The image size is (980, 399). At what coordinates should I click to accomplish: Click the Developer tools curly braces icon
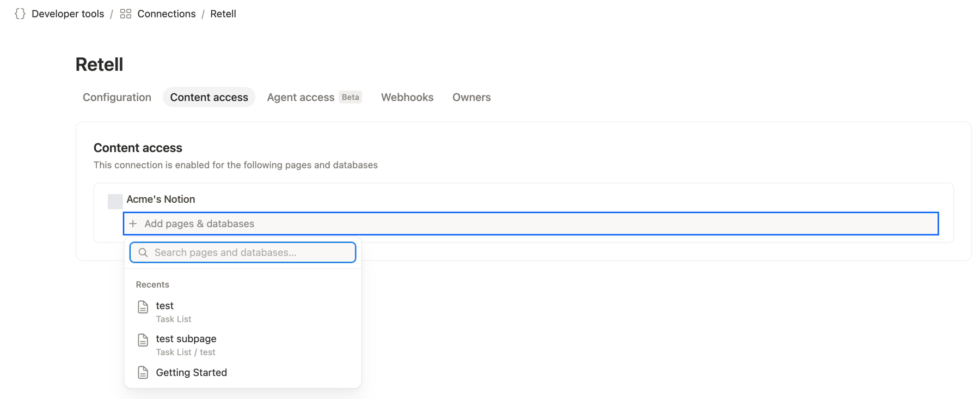coord(20,14)
